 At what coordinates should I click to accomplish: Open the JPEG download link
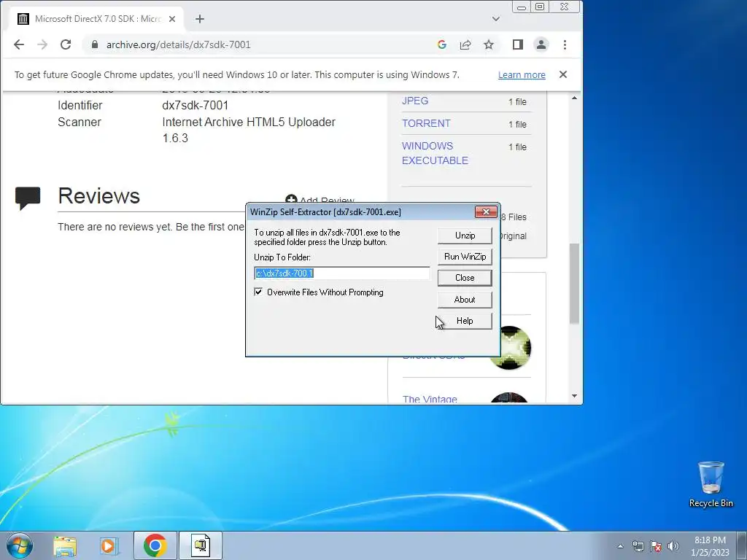point(415,101)
